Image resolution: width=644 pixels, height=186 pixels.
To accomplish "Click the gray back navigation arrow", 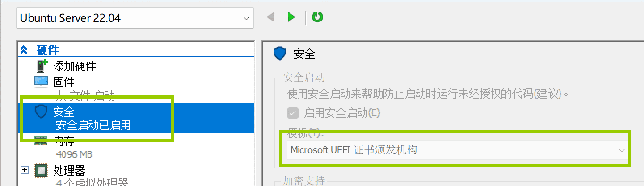I will click(270, 17).
